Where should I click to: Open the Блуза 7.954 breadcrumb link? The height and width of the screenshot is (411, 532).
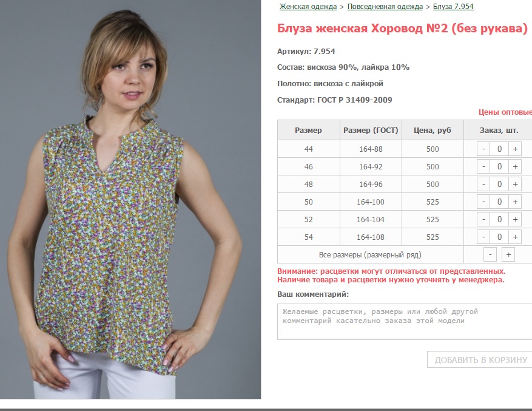pyautogui.click(x=453, y=7)
